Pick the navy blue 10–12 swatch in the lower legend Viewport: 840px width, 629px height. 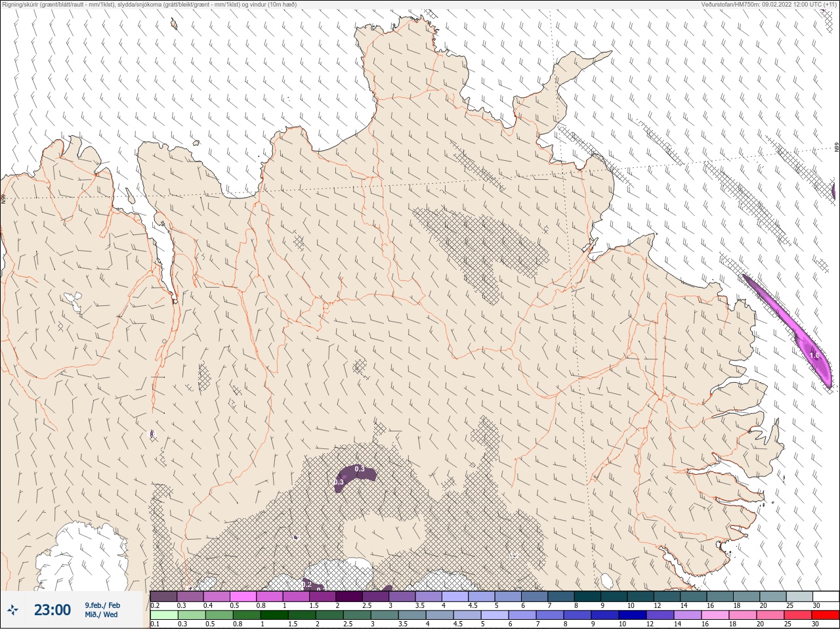tap(632, 615)
